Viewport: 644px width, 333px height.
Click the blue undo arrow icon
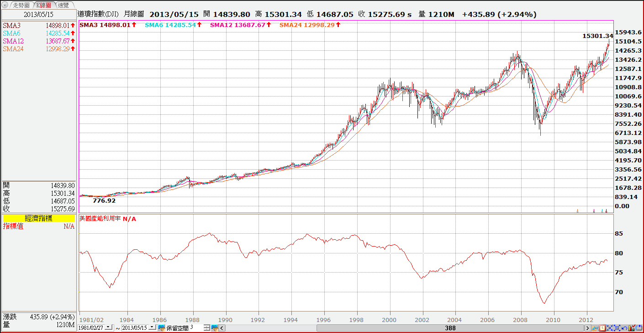(x=624, y=328)
